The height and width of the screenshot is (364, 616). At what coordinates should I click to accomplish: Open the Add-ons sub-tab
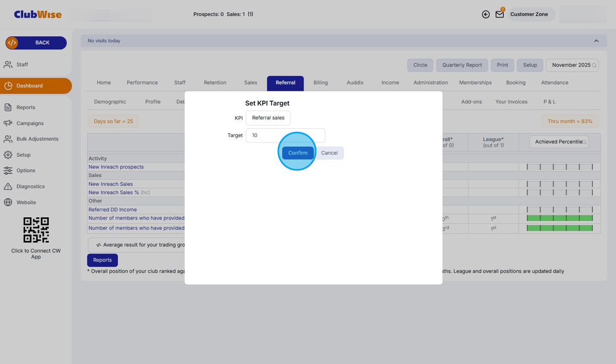[471, 102]
